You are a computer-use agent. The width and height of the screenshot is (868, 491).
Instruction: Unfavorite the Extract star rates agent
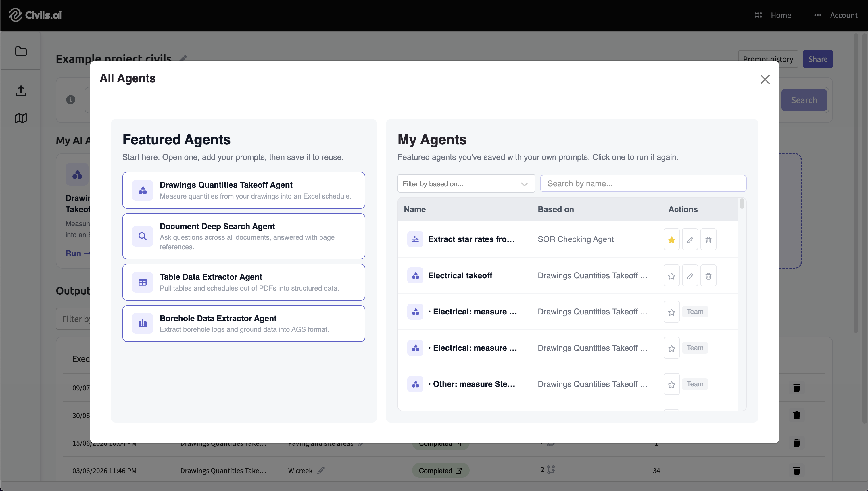point(671,239)
